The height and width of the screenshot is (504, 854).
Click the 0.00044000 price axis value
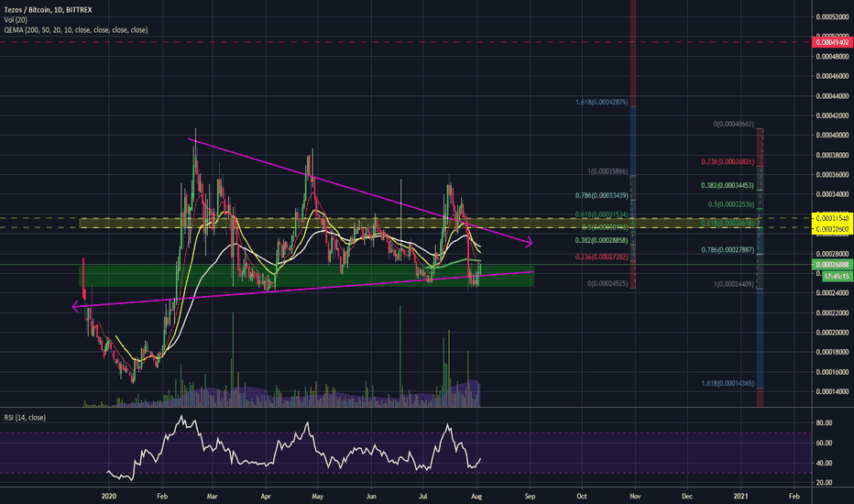pos(832,96)
